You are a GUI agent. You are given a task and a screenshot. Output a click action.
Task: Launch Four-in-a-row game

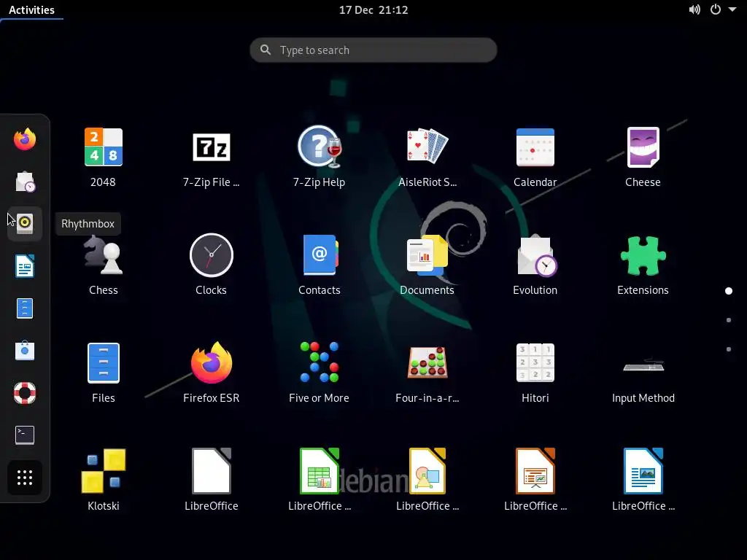[x=427, y=362]
